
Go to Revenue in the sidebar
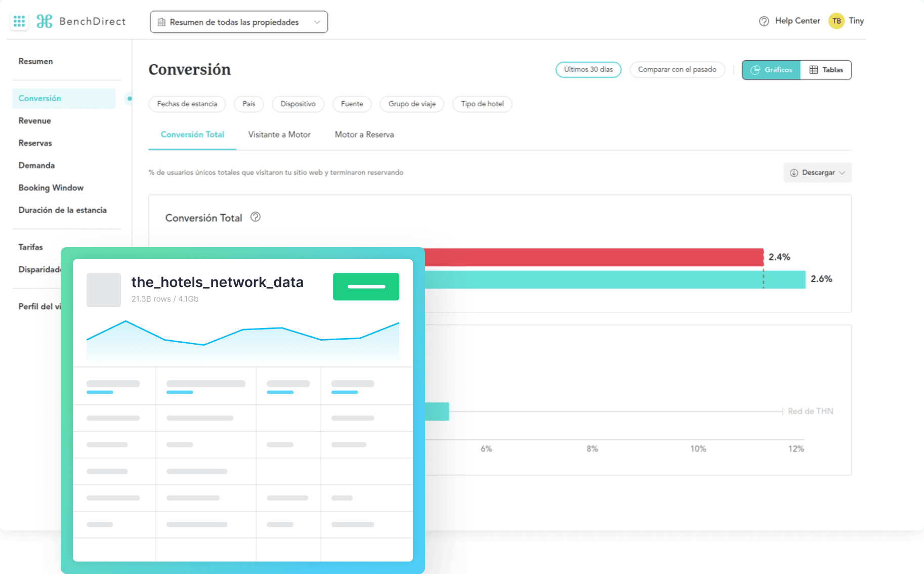point(35,120)
